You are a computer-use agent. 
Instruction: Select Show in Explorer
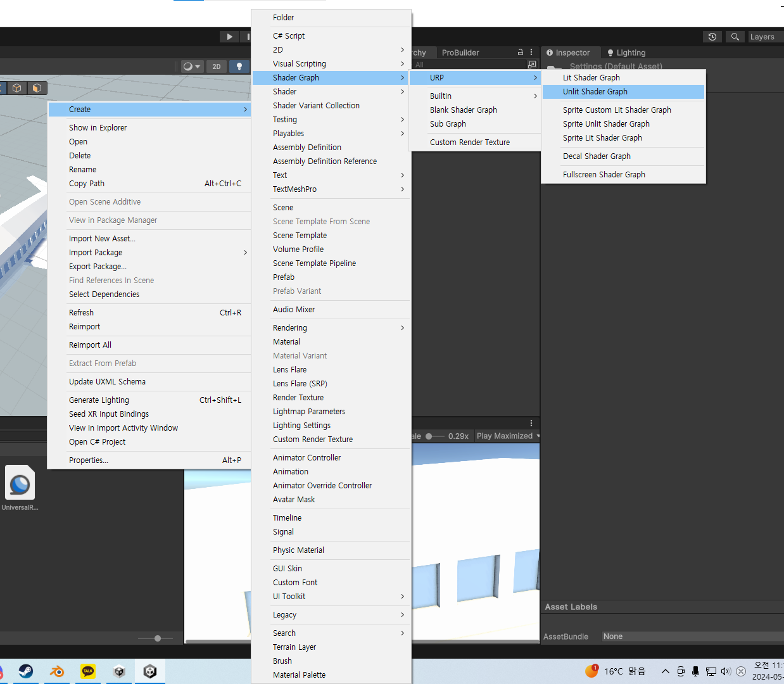click(x=149, y=128)
